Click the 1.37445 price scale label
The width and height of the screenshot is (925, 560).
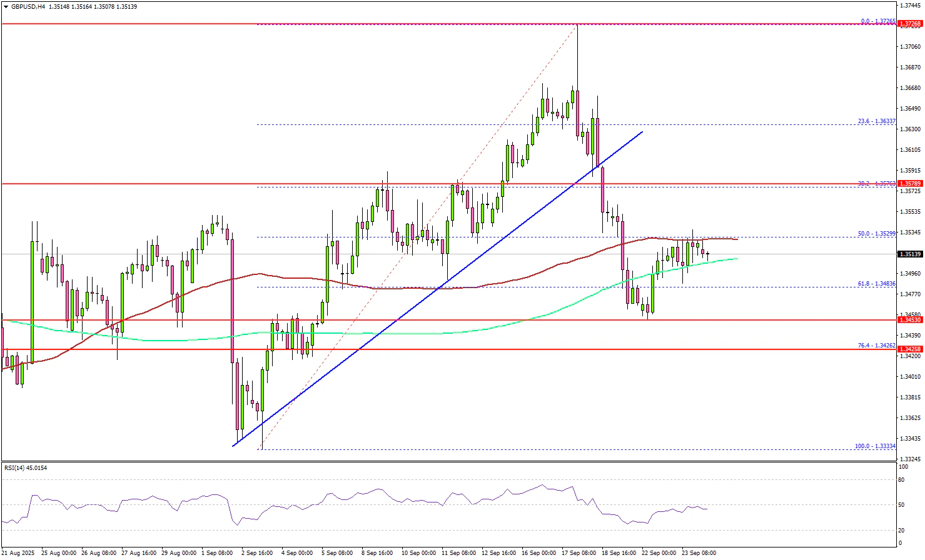pyautogui.click(x=910, y=5)
